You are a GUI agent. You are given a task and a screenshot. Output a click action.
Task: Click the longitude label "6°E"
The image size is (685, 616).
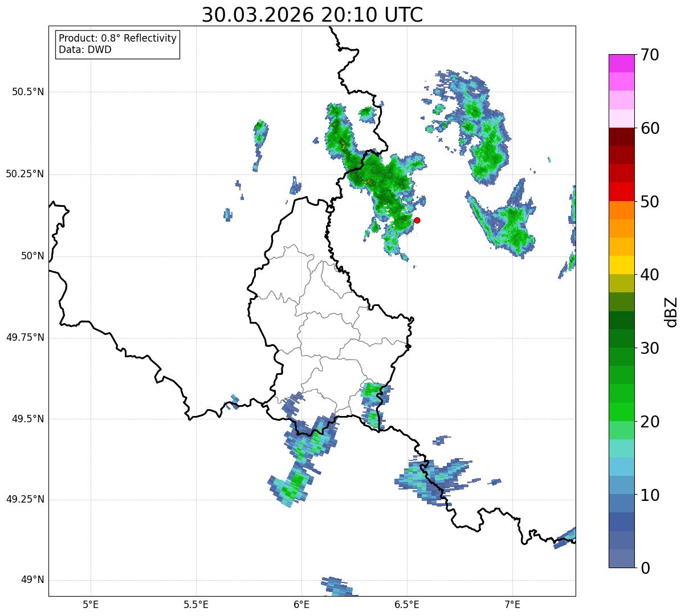coord(301,604)
